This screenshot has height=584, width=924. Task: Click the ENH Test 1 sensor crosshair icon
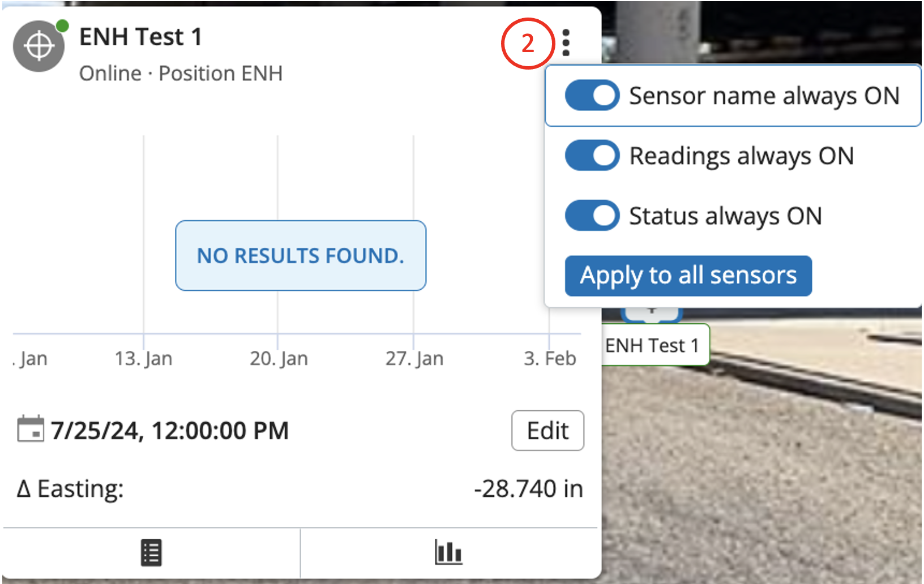coord(38,46)
